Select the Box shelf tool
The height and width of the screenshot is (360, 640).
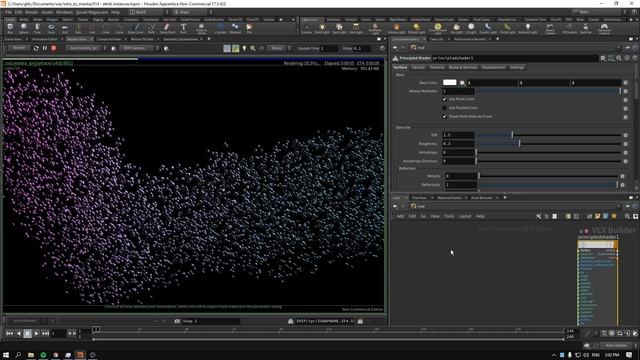click(10, 28)
